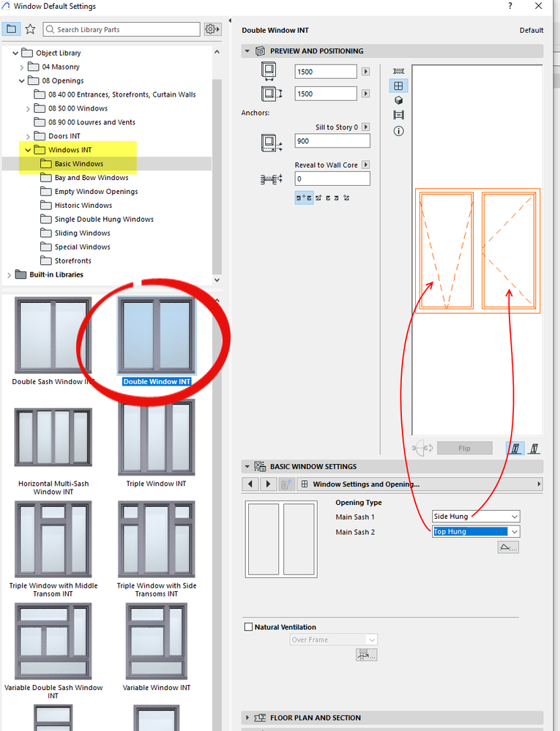560x731 pixels.
Task: Select the front view preview icon
Action: (x=399, y=86)
